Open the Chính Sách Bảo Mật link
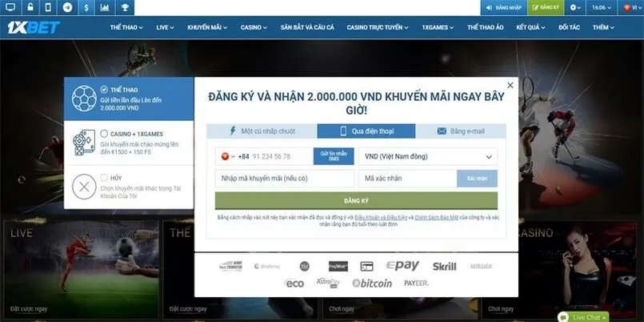The image size is (644, 322). click(x=436, y=217)
